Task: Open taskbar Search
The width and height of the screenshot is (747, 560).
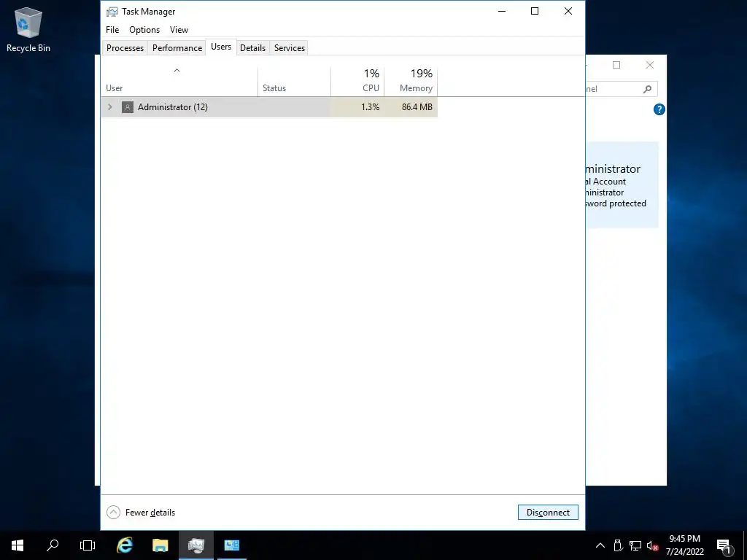Action: point(53,545)
